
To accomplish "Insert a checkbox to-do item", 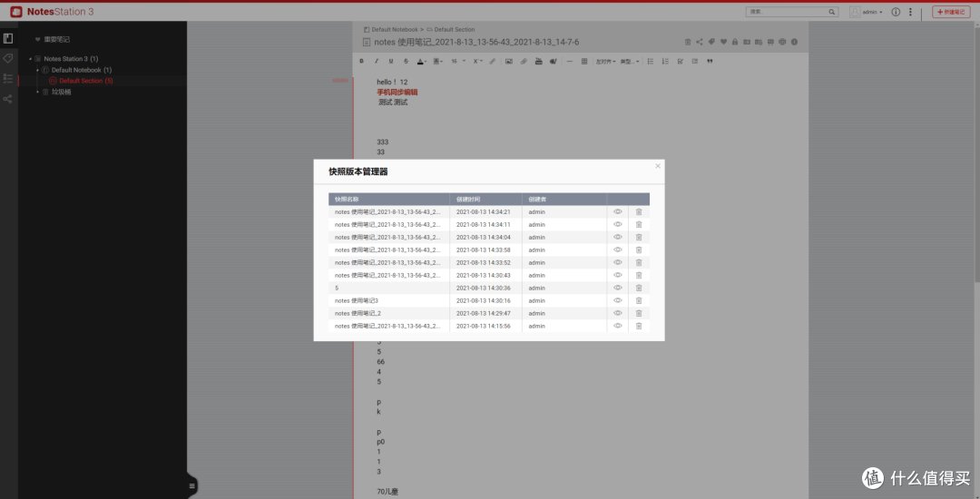I will pos(681,61).
